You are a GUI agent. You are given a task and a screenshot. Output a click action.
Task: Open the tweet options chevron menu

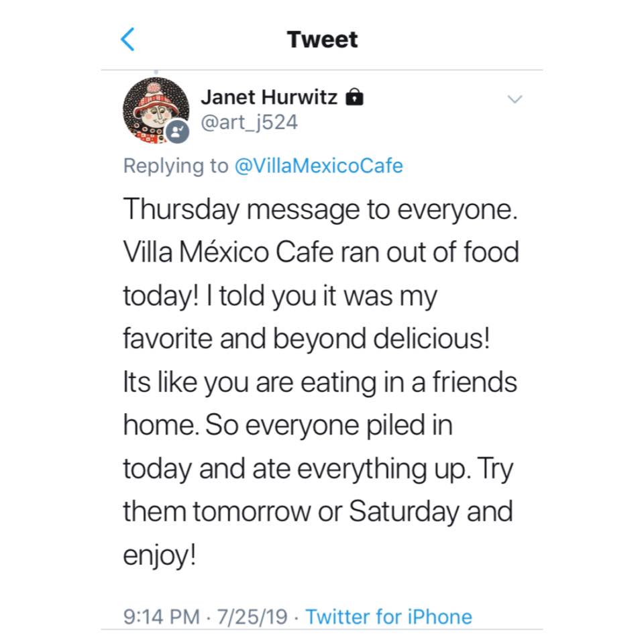pos(515,99)
